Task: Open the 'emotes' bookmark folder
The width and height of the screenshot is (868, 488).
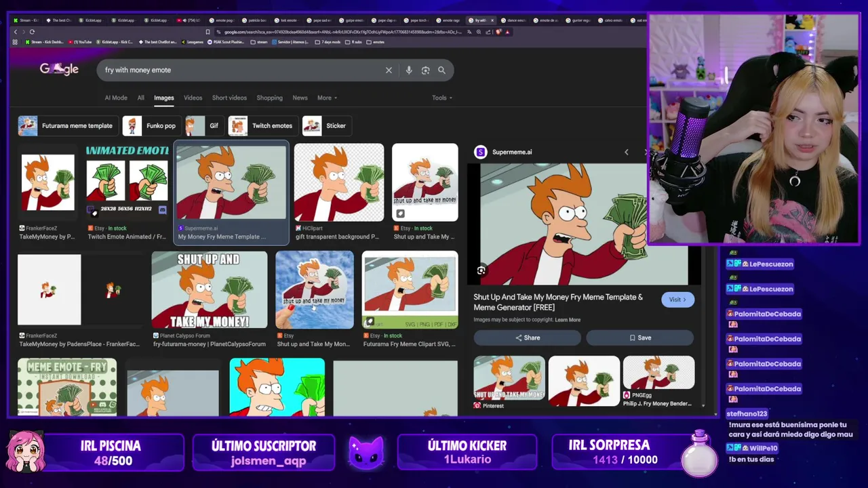Action: pos(375,42)
